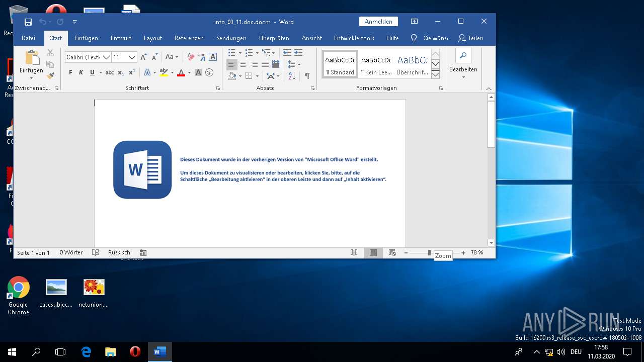644x362 pixels.
Task: Click the Sie wünschen tell-me search field
Action: click(x=430, y=38)
